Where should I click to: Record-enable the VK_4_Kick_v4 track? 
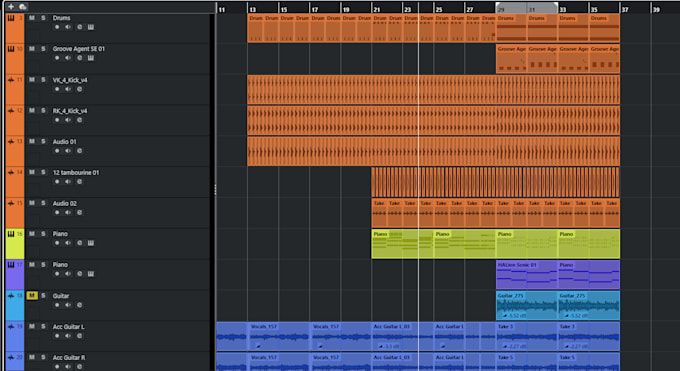(57, 89)
